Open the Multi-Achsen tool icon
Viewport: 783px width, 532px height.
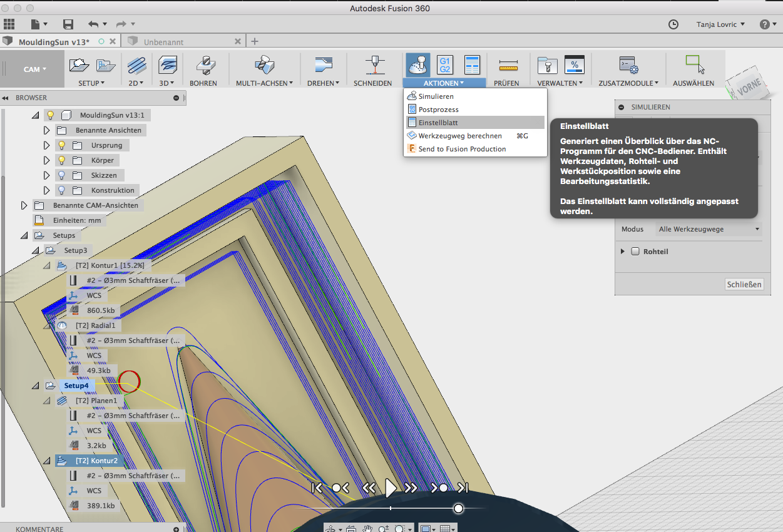(264, 65)
